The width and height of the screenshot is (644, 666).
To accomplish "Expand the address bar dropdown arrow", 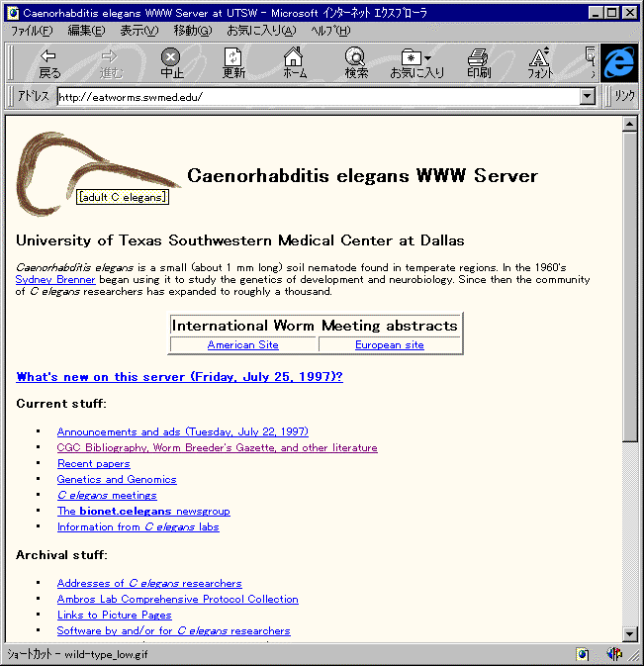I will click(x=588, y=97).
